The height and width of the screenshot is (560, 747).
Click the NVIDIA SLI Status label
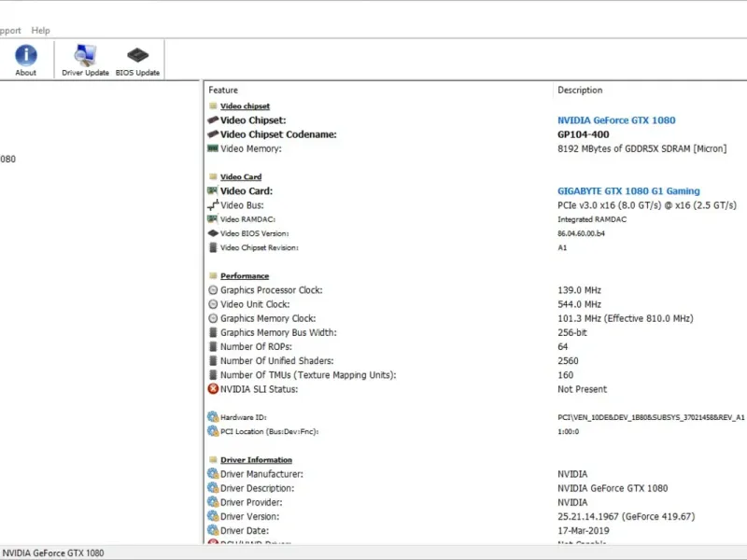click(259, 389)
